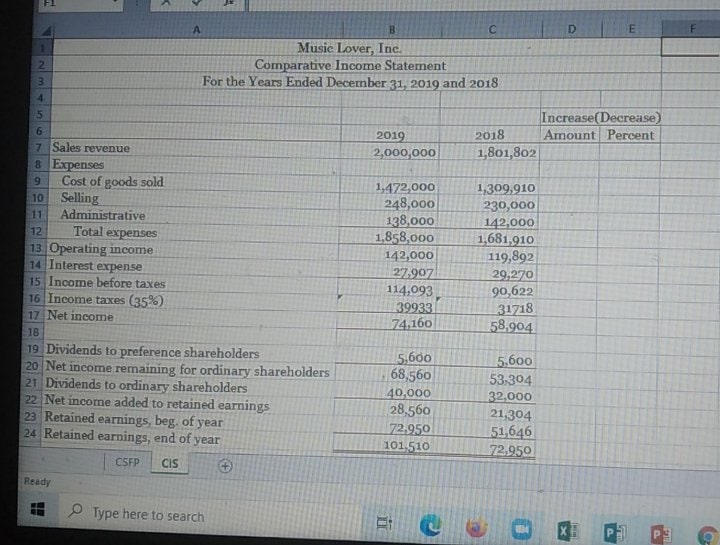Open Zoom from the taskbar

tap(522, 529)
